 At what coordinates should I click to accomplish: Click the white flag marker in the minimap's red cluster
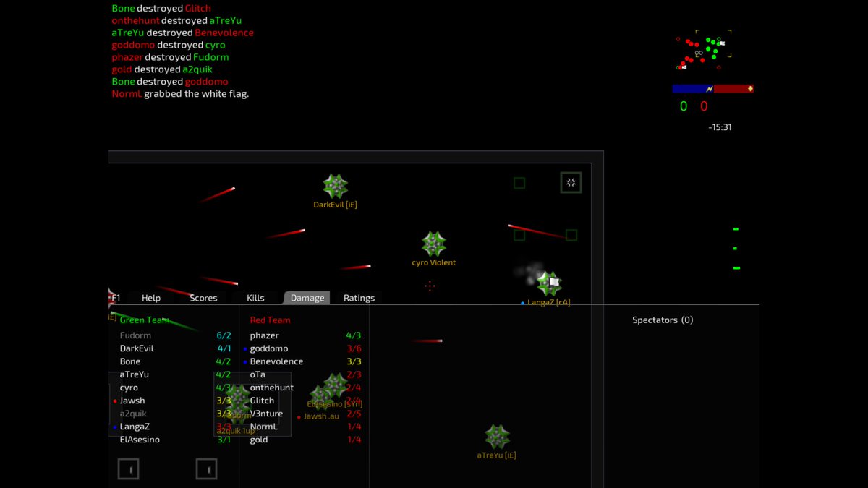684,67
